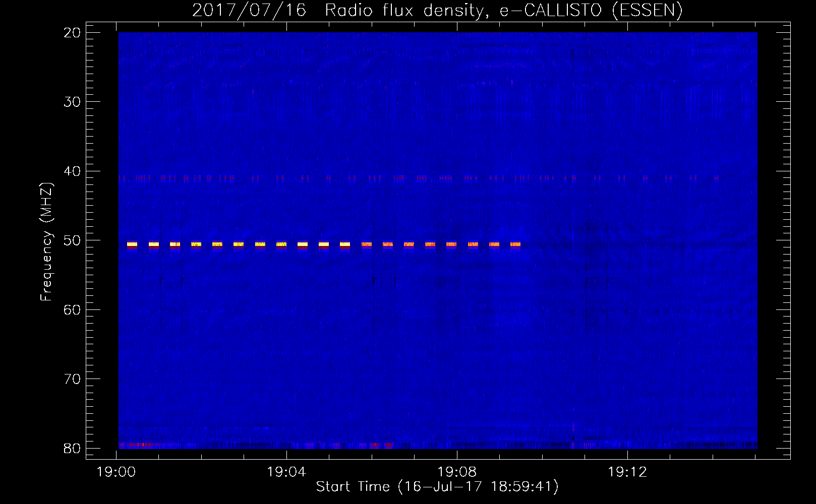Click the first bright dash near 51 MHz

click(x=132, y=245)
